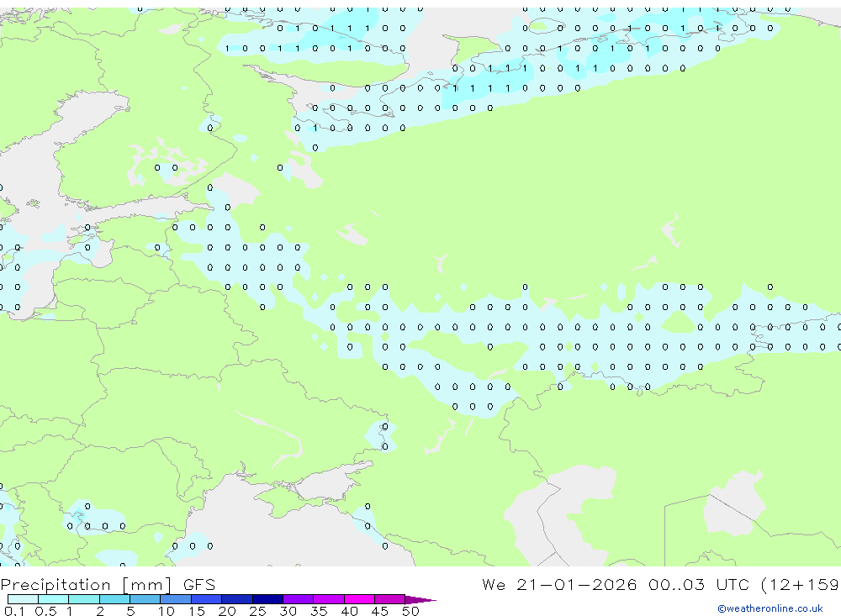This screenshot has width=841, height=616.
Task: Click the 40–45 mm bright magenta legend swatch
Action: [359, 599]
